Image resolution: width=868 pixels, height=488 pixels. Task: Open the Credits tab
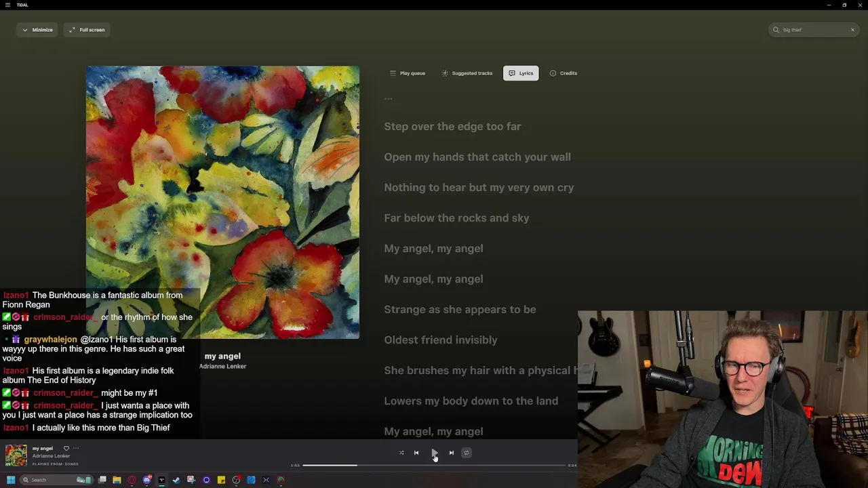[564, 73]
